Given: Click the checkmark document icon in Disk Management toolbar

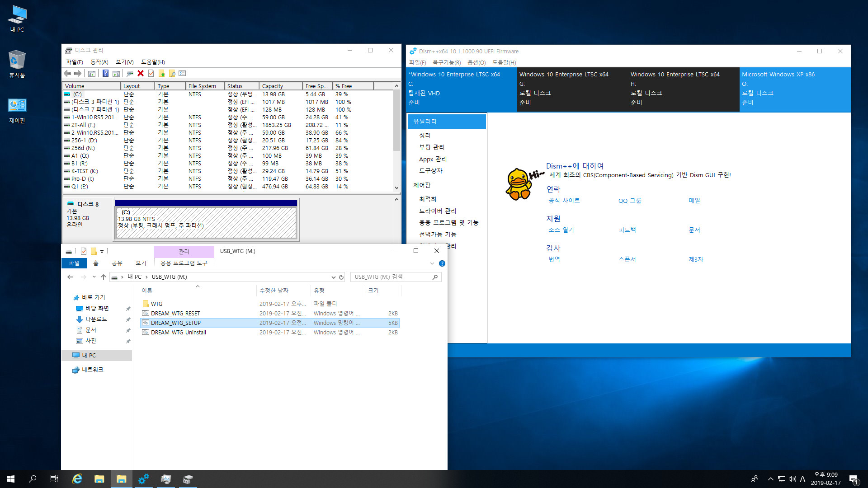Looking at the screenshot, I should point(151,73).
